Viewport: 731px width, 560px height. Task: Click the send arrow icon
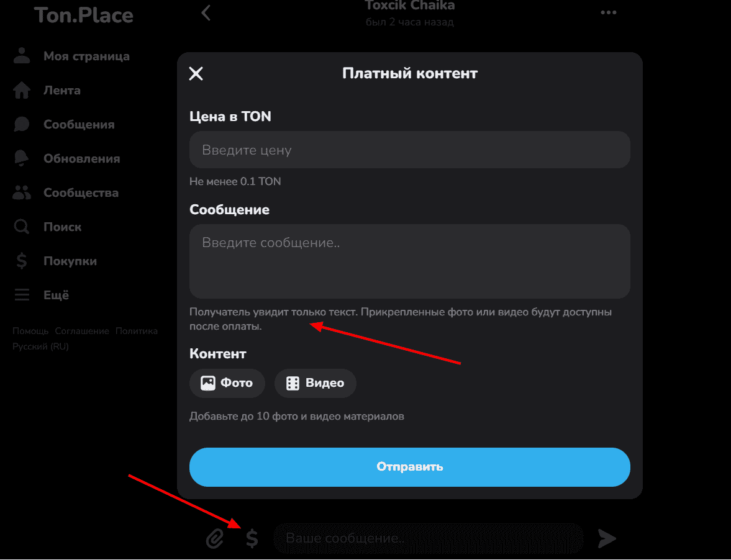[x=607, y=538]
